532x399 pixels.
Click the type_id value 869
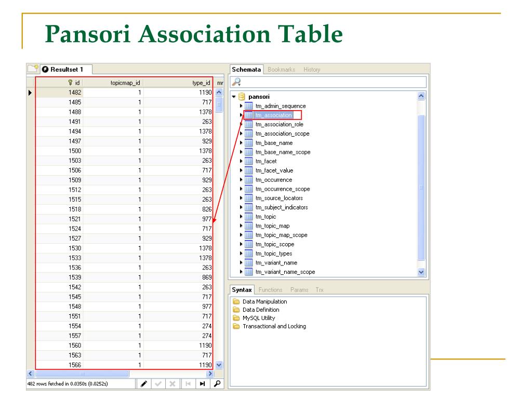(x=207, y=277)
